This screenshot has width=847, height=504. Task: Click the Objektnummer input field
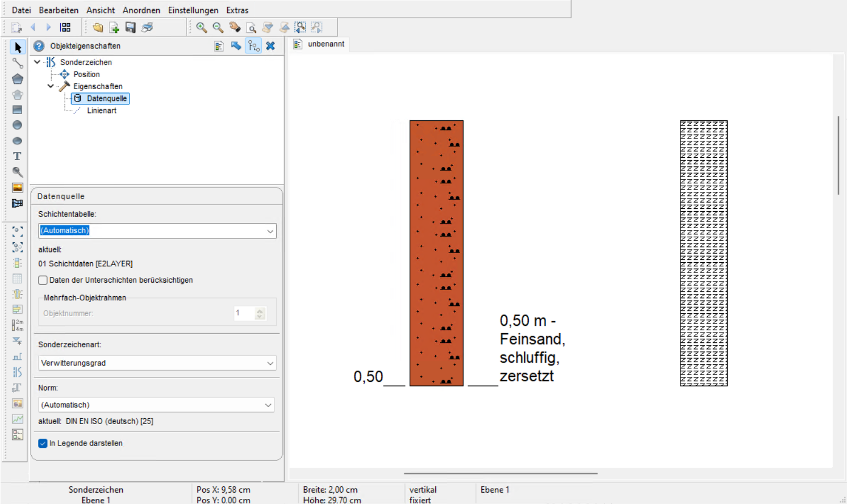(244, 313)
